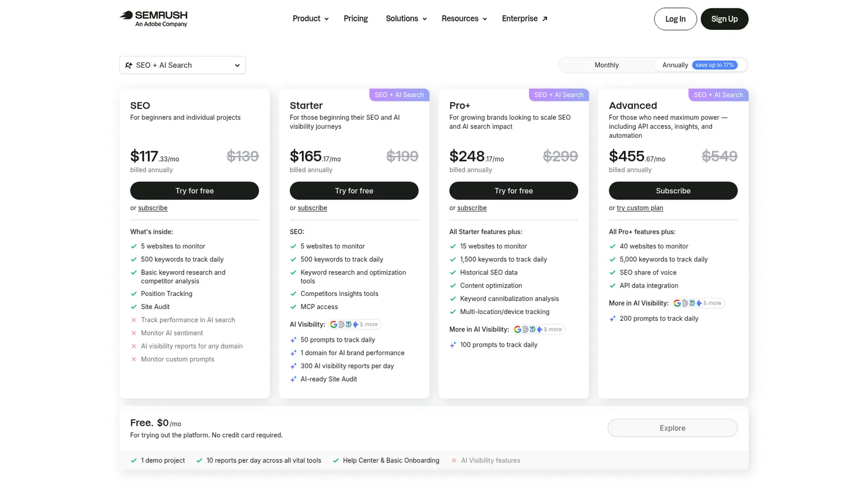The width and height of the screenshot is (868, 488).
Task: Click the Position Tracking checkmark in SEO plan
Action: pyautogui.click(x=134, y=294)
